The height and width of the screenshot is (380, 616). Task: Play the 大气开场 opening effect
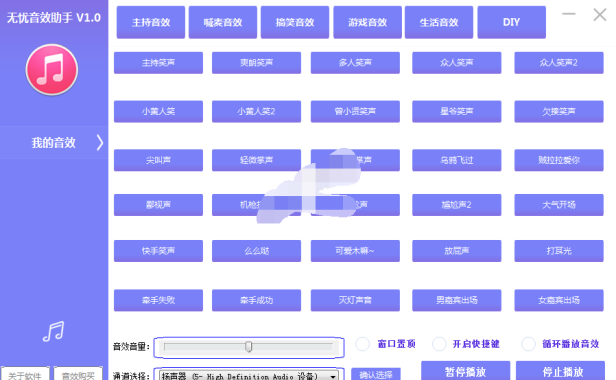(x=559, y=205)
